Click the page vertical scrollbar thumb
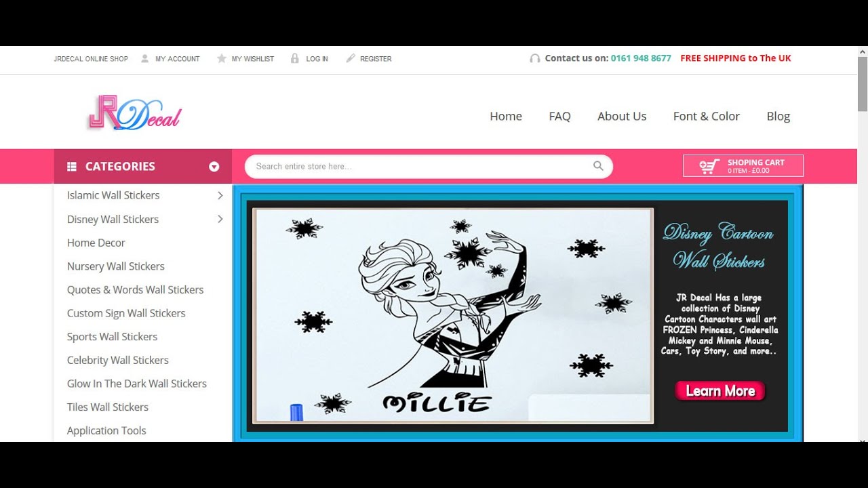The image size is (868, 488). [863, 83]
